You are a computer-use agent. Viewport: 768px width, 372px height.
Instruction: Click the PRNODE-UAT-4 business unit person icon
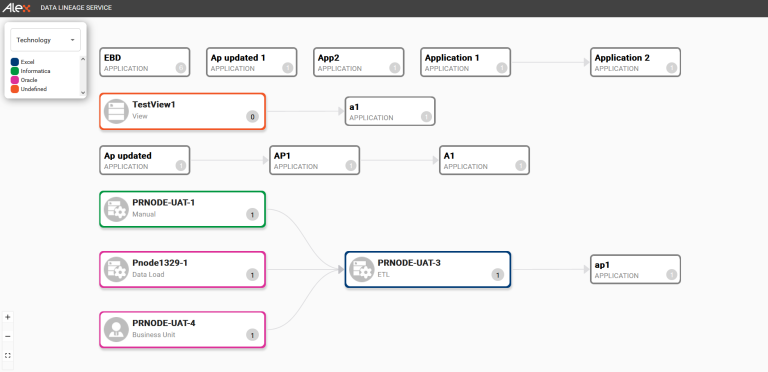point(116,329)
